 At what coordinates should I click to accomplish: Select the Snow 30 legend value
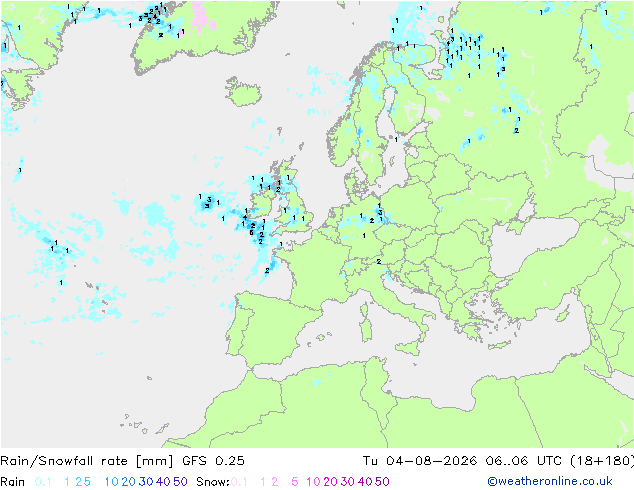coord(348,482)
